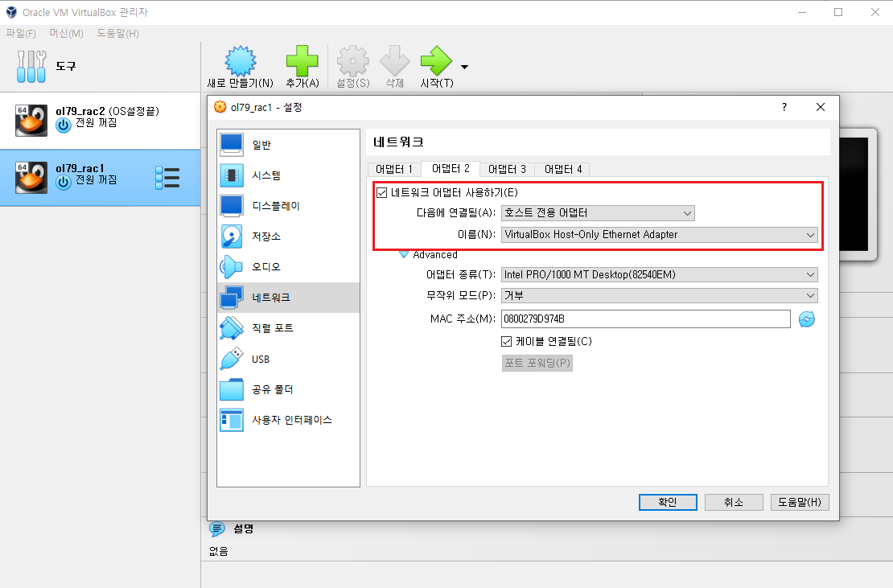Switch to 어댑터 4 tab
Image resolution: width=893 pixels, height=588 pixels.
[x=563, y=169]
